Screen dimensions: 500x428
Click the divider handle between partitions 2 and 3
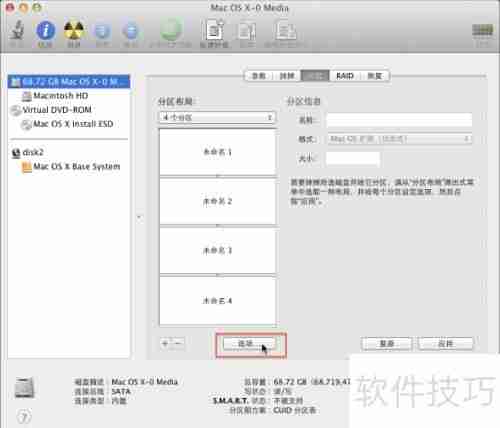pos(218,226)
